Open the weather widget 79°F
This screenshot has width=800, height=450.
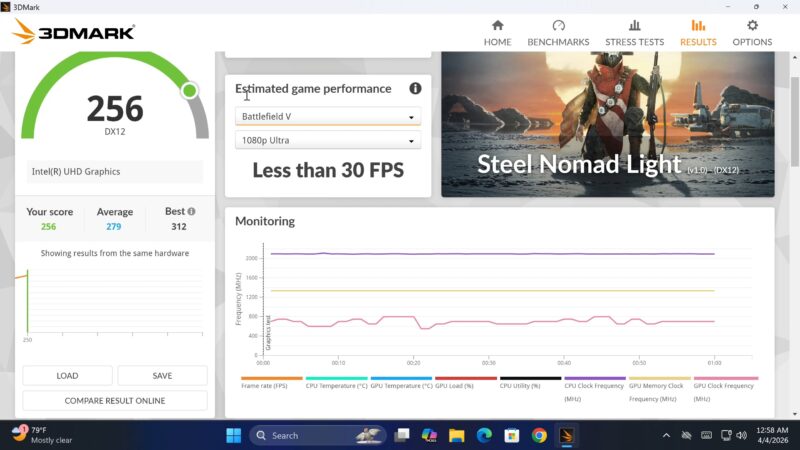point(42,435)
